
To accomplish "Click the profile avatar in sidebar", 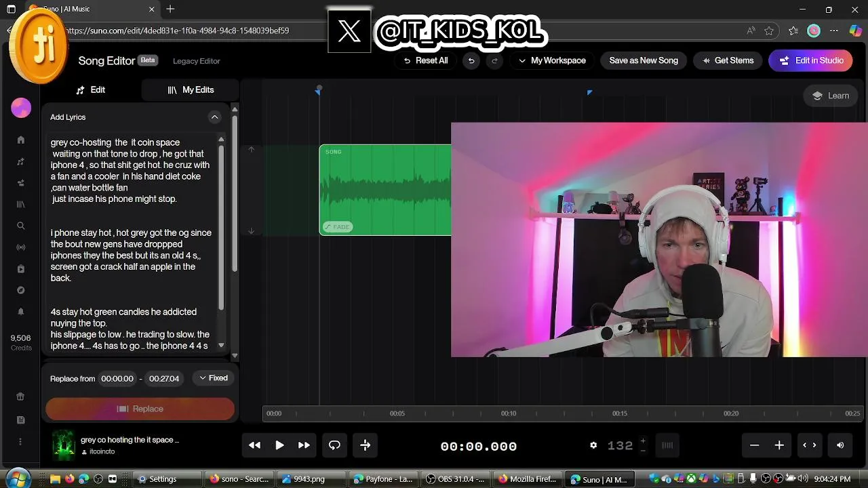I will pyautogui.click(x=21, y=108).
